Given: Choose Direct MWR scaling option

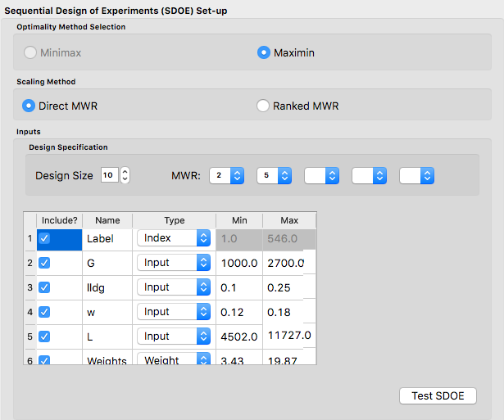Looking at the screenshot, I should (29, 106).
